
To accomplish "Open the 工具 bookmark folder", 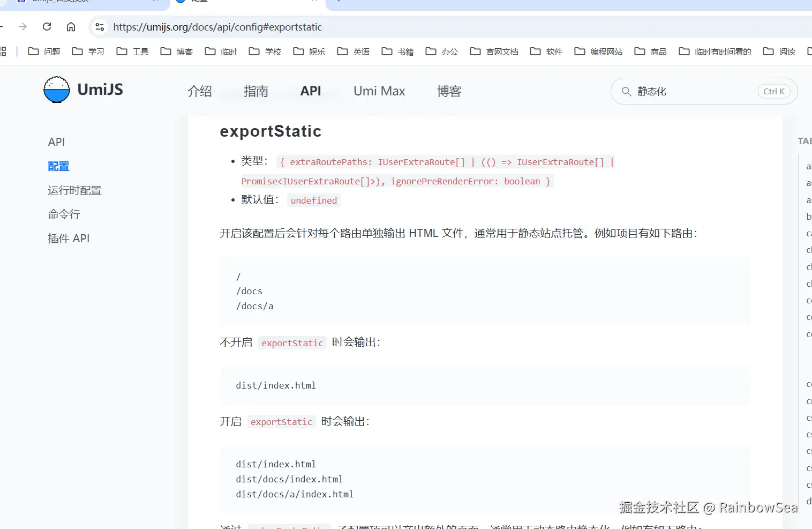I will pos(132,51).
